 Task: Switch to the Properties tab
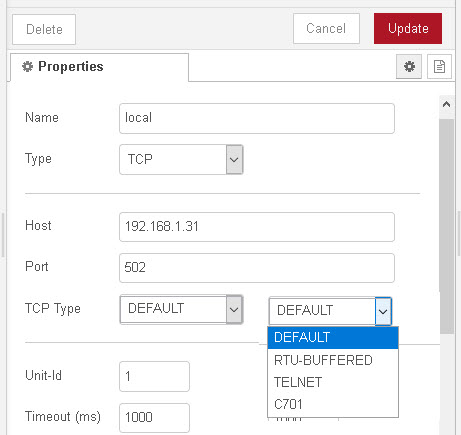[99, 67]
